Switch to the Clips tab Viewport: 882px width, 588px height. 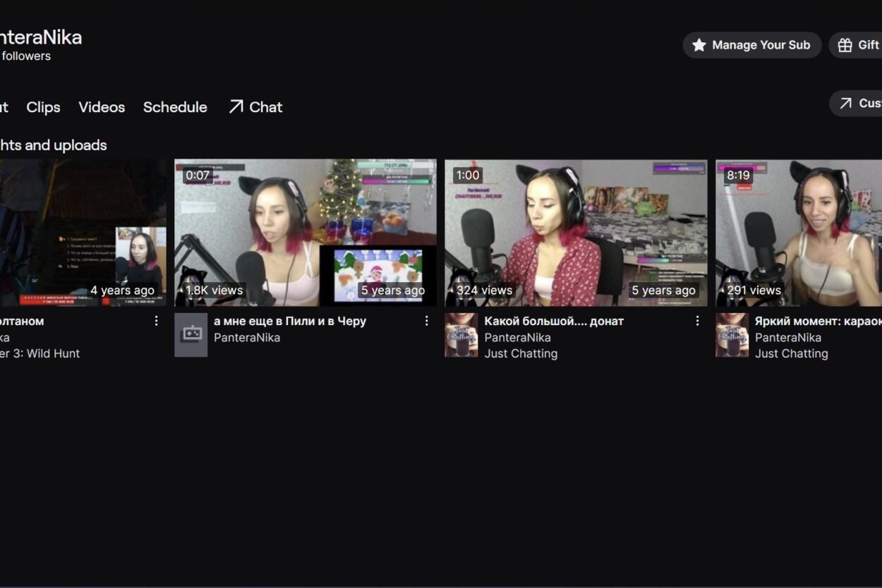click(43, 107)
